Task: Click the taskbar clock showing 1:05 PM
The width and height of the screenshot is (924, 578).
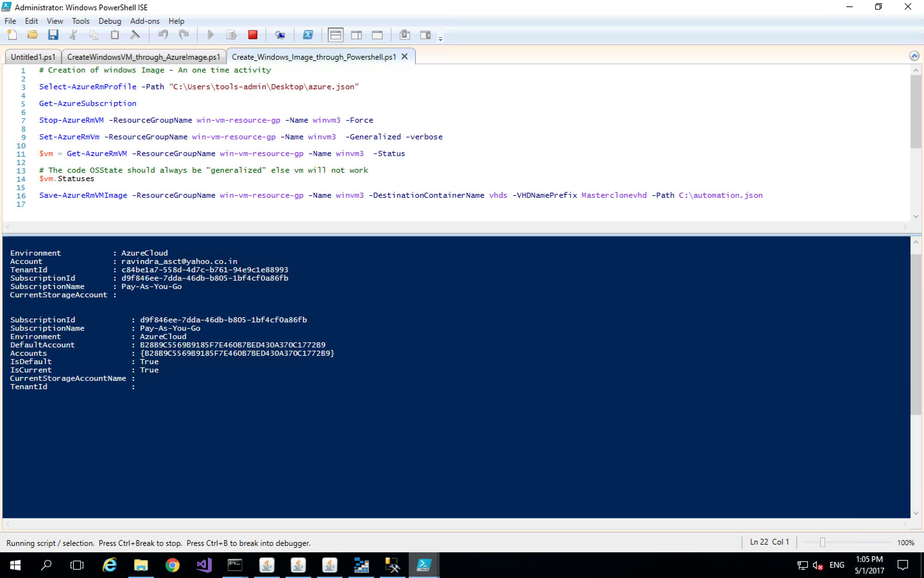Action: (869, 565)
